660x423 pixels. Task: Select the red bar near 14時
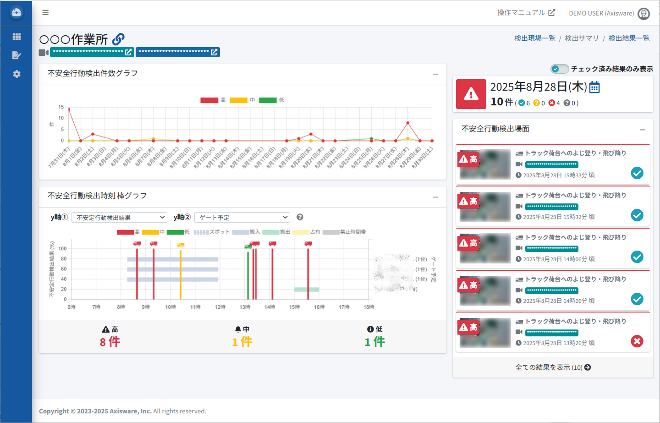[272, 274]
